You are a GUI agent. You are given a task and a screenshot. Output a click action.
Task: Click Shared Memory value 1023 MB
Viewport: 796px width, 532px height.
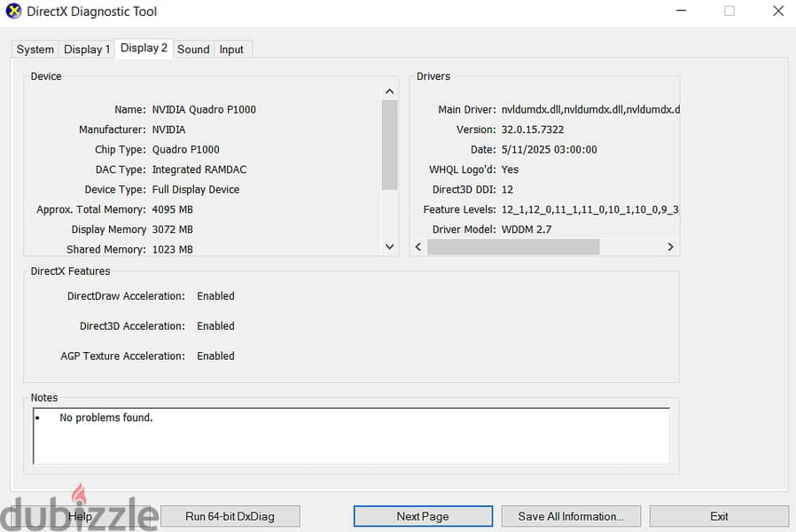click(x=173, y=249)
